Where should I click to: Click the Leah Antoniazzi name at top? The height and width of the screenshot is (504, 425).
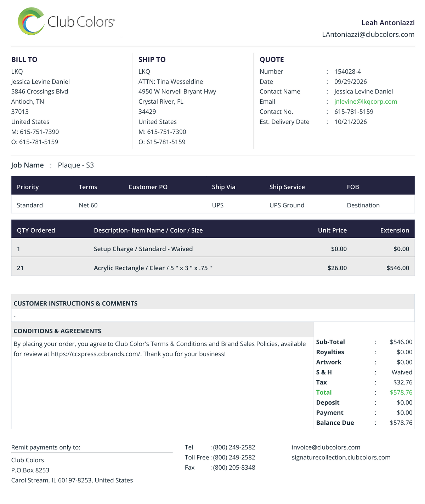388,23
